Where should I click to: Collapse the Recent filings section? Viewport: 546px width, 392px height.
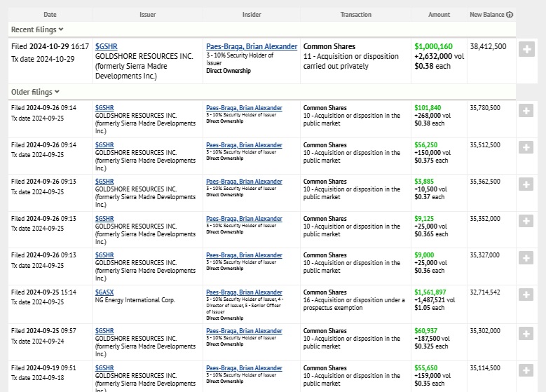[x=37, y=29]
